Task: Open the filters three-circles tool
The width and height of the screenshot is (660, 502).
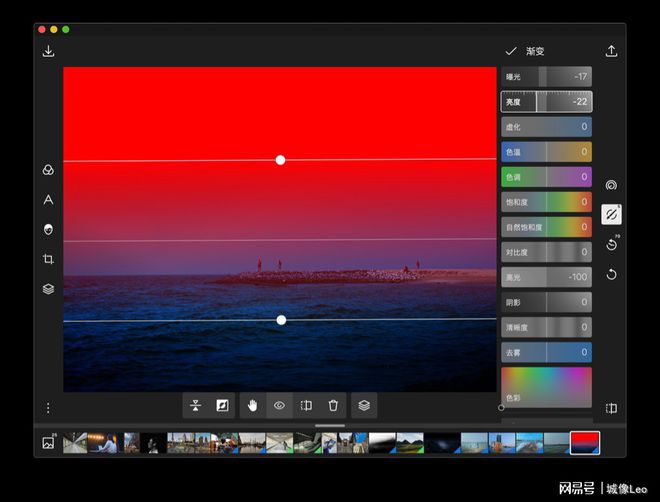Action: point(48,170)
